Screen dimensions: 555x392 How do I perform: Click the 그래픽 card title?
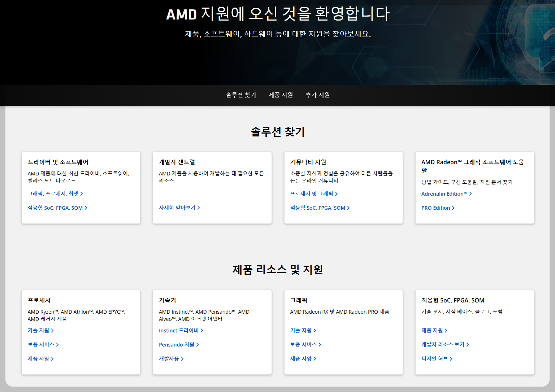coord(299,300)
